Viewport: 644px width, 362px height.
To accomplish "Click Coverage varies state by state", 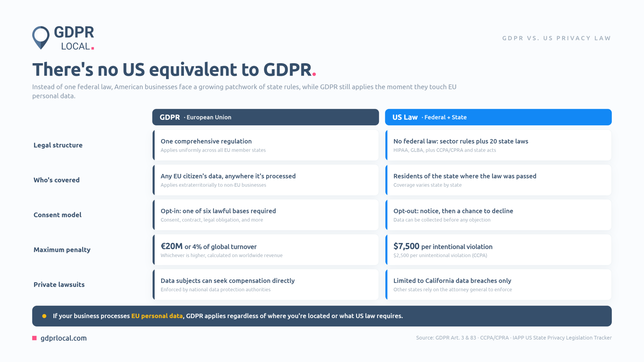I will click(427, 185).
